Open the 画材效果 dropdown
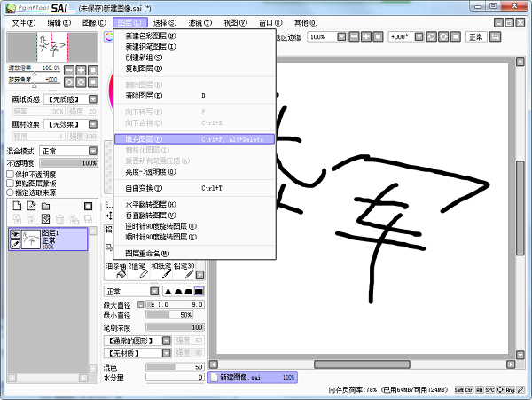Screen dimensions: 532x400 (x=93, y=124)
